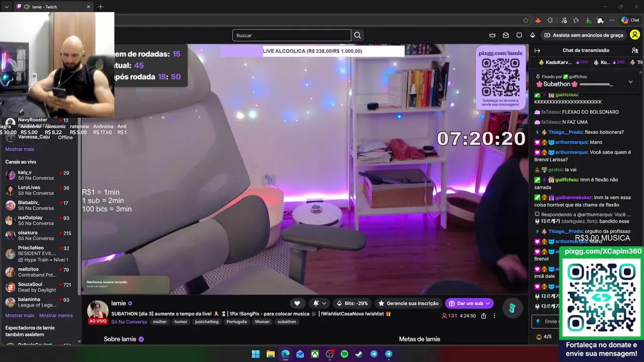Click the subathon tag
The width and height of the screenshot is (644, 362).
pos(287,322)
